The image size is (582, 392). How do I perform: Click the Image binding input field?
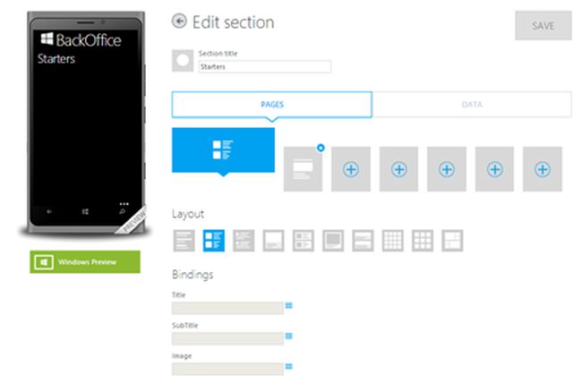(227, 369)
